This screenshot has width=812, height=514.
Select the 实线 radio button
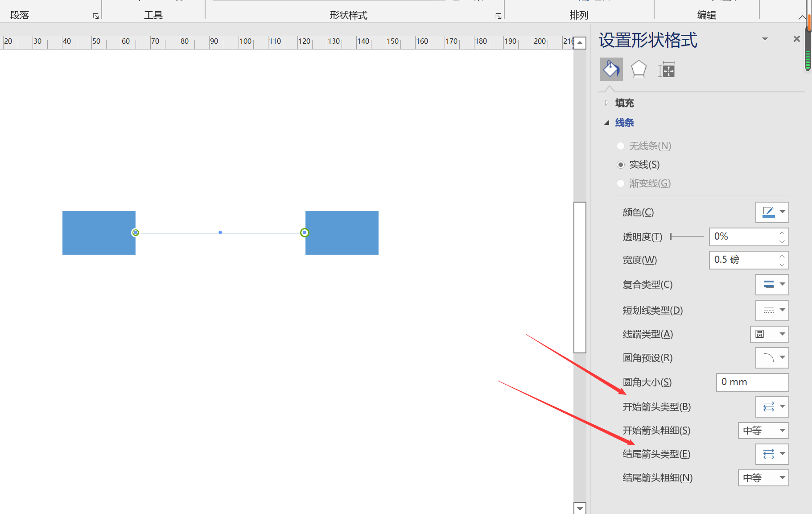pyautogui.click(x=621, y=164)
